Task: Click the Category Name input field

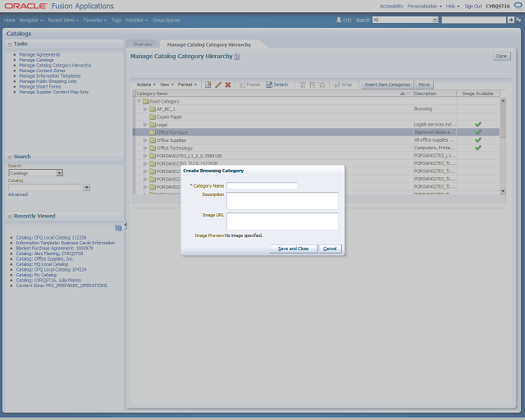Action: point(262,185)
